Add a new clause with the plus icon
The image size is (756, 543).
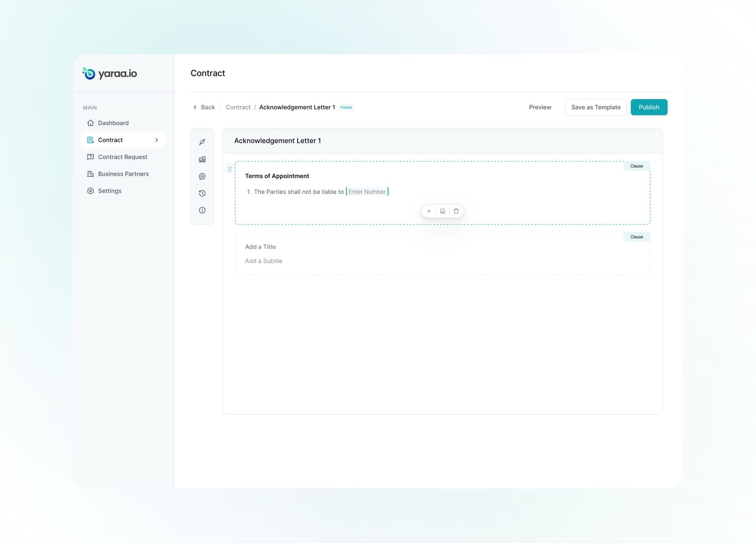[429, 211]
